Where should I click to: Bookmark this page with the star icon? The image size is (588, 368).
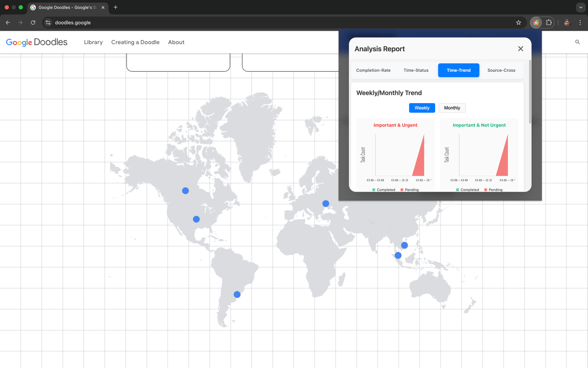tap(519, 23)
